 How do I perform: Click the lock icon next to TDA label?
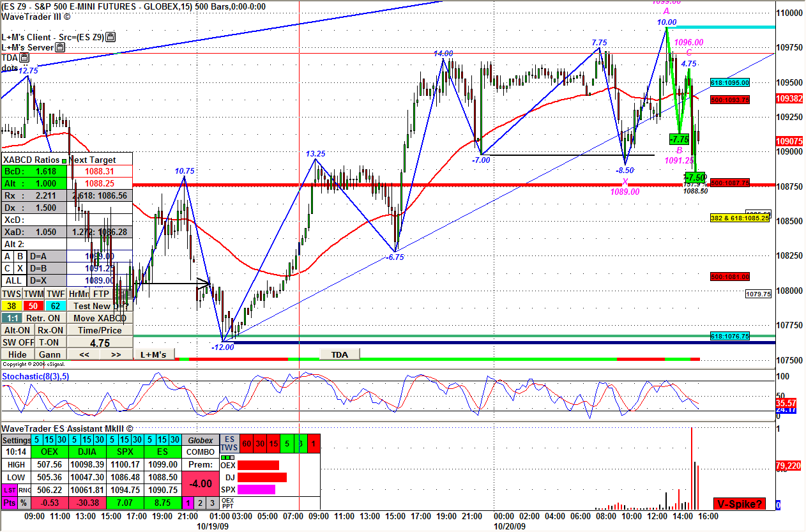click(x=24, y=57)
